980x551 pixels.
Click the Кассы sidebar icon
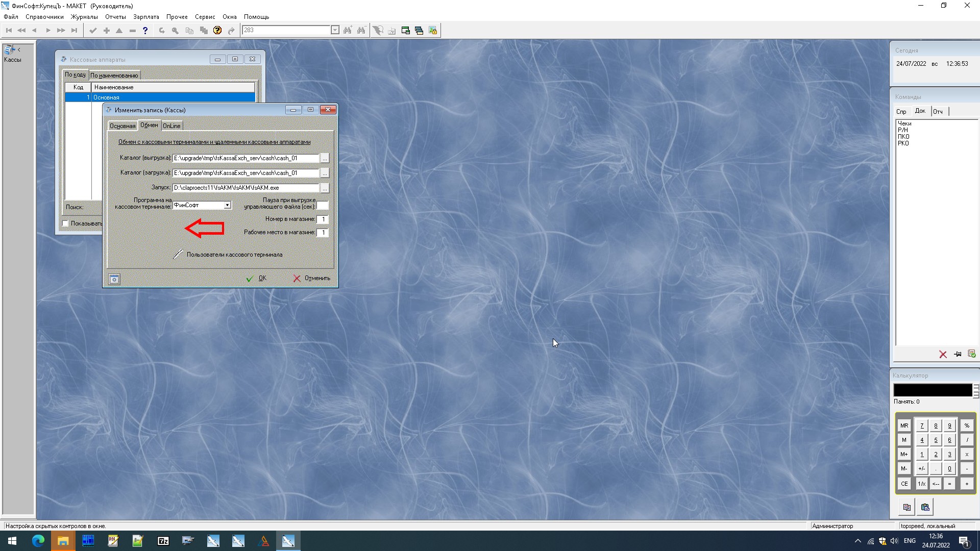point(10,50)
